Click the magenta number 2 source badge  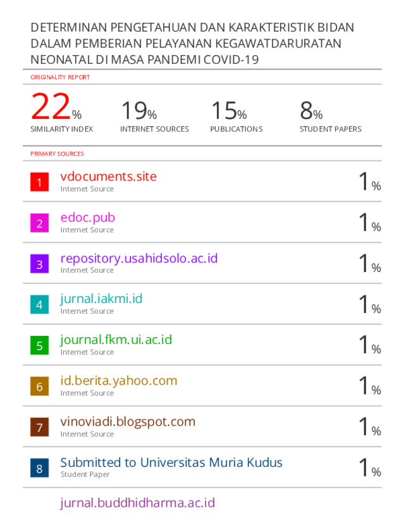point(39,223)
